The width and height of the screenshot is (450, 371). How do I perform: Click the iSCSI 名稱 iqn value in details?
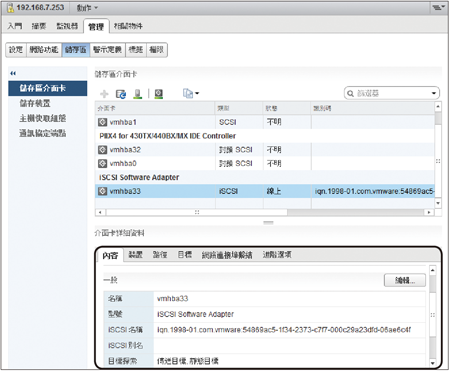click(284, 330)
